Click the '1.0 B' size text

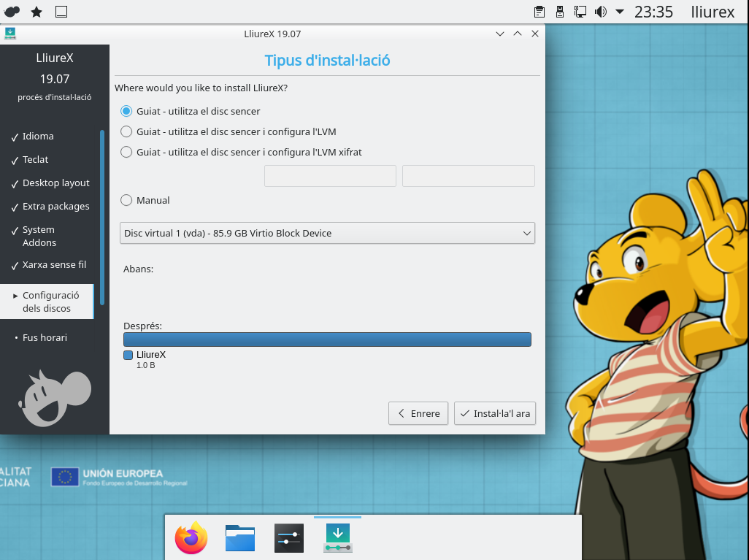pos(146,365)
